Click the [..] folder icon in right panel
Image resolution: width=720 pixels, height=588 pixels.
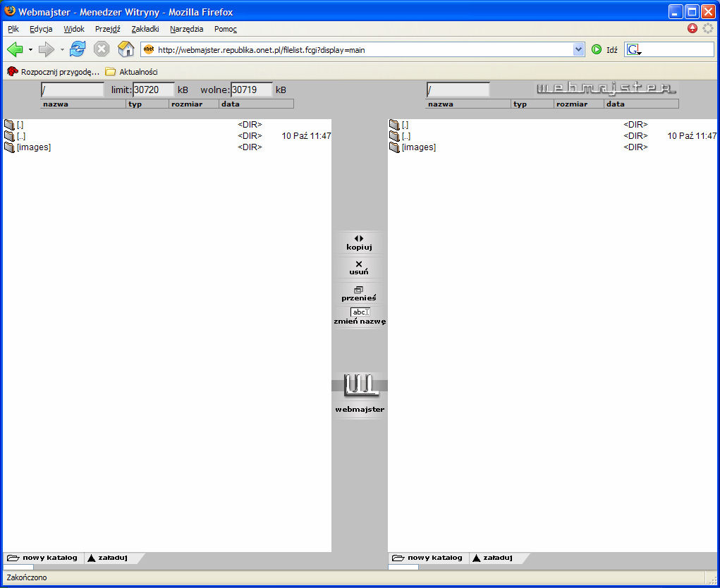point(394,136)
